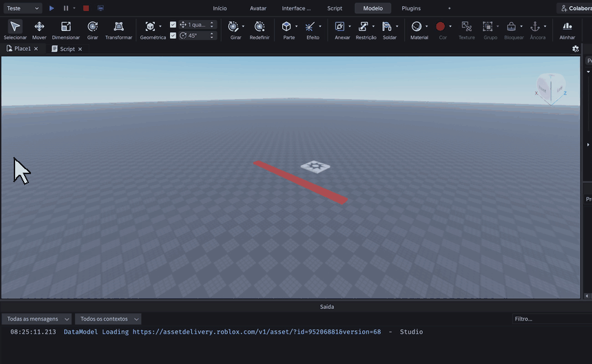Adjust the 45° rotation snap stepper
This screenshot has height=364, width=592.
pyautogui.click(x=212, y=36)
